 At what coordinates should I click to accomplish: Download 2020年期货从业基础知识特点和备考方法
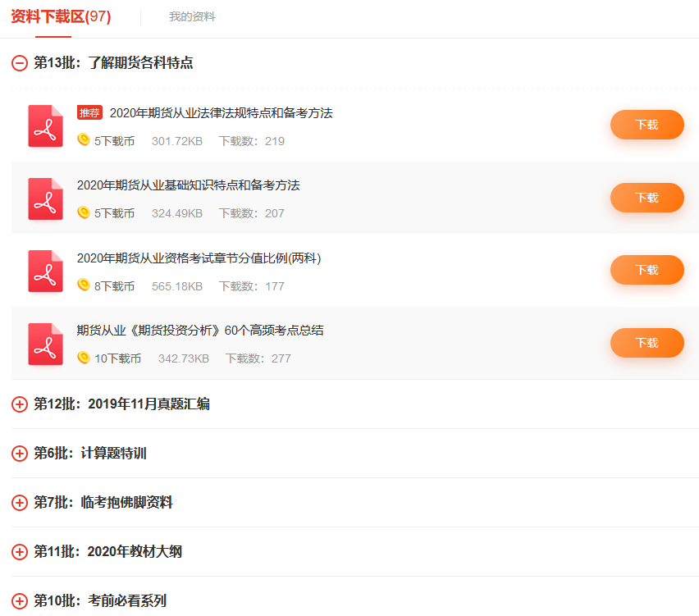pyautogui.click(x=646, y=198)
